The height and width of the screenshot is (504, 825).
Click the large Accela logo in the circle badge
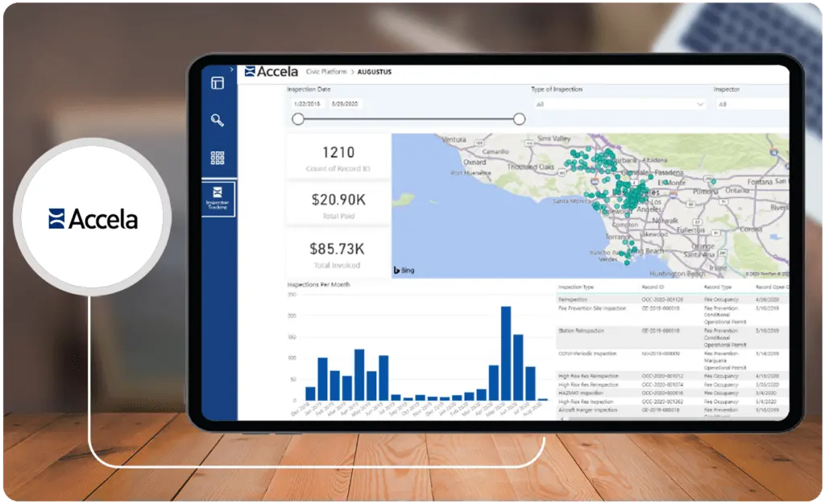[93, 219]
